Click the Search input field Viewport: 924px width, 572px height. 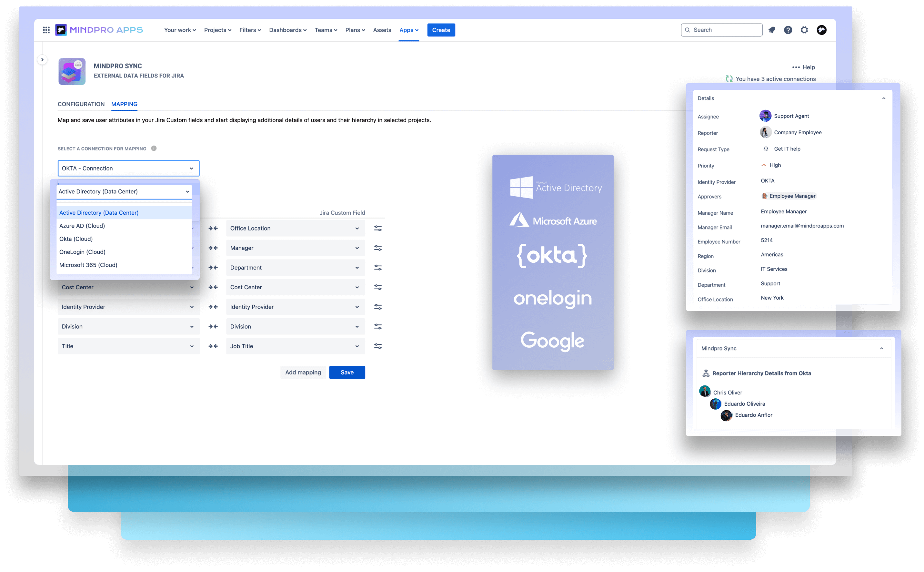(x=721, y=30)
